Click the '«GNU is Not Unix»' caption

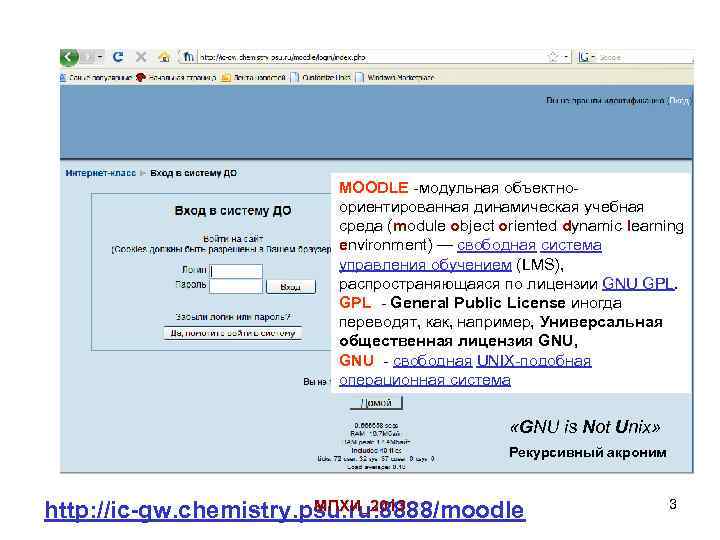pos(585,427)
